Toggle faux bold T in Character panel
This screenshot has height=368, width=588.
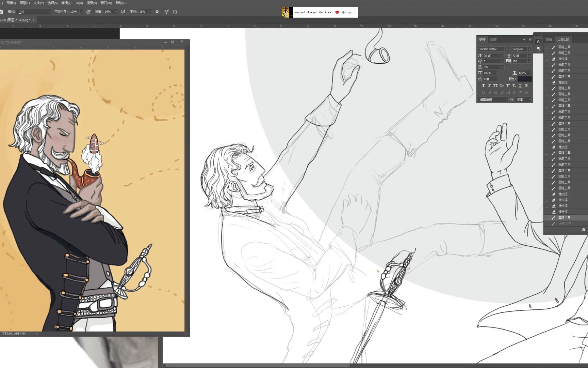click(x=483, y=86)
